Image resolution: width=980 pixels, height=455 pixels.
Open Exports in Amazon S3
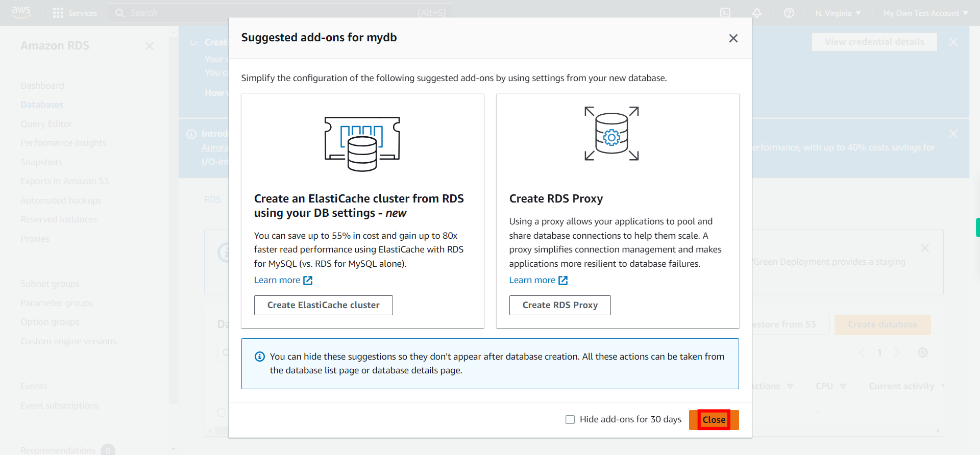pos(64,181)
